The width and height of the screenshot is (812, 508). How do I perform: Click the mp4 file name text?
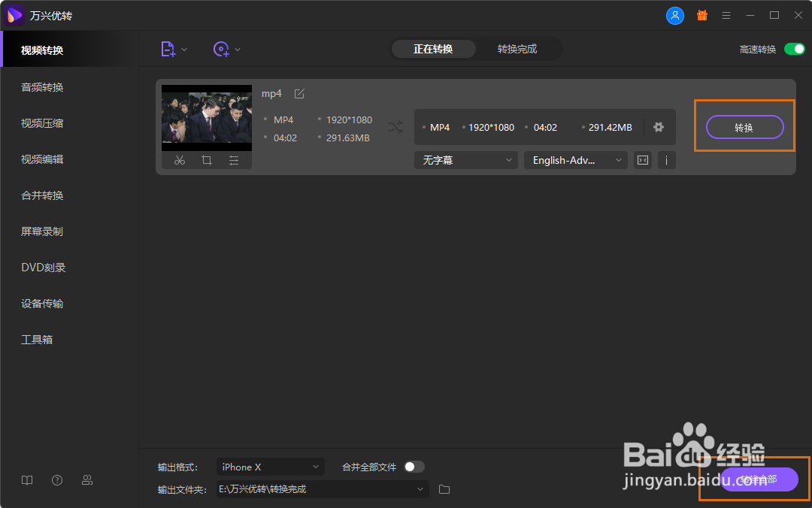coord(271,94)
